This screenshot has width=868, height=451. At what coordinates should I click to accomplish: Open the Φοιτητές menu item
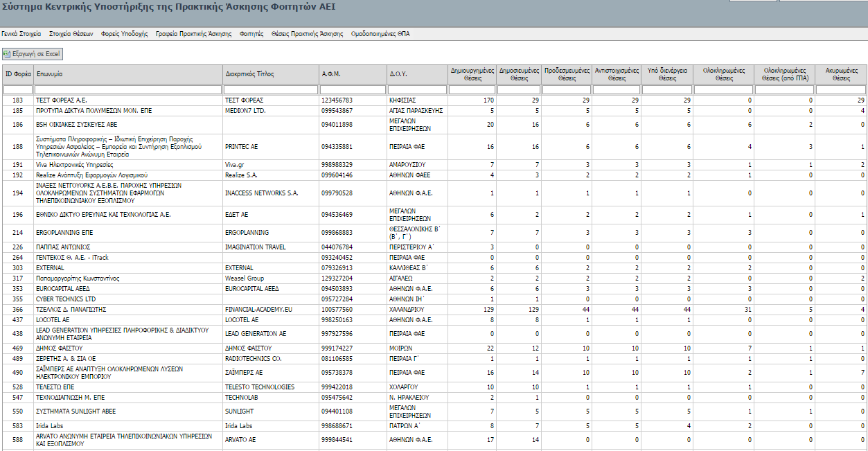[251, 33]
